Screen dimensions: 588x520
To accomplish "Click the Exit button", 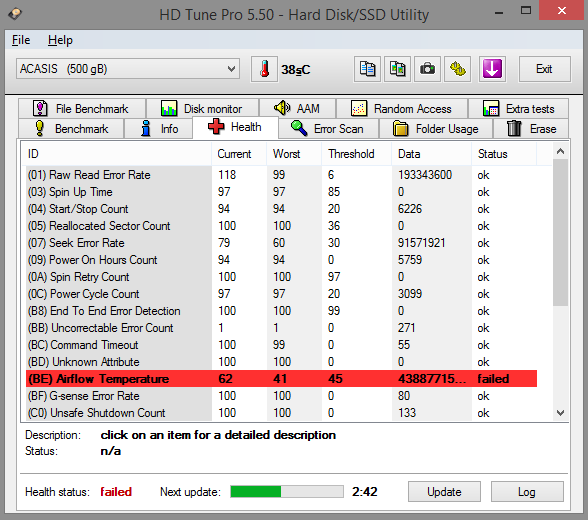I will [x=544, y=69].
